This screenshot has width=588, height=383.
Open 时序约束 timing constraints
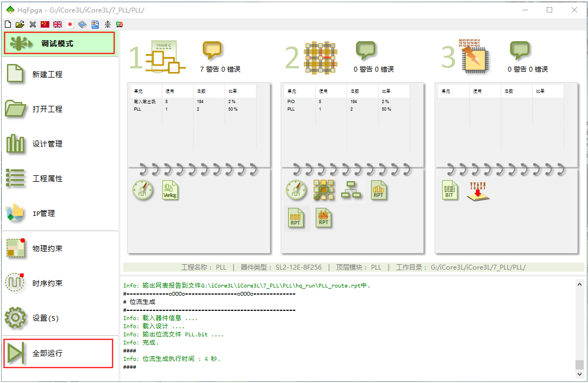pyautogui.click(x=47, y=283)
